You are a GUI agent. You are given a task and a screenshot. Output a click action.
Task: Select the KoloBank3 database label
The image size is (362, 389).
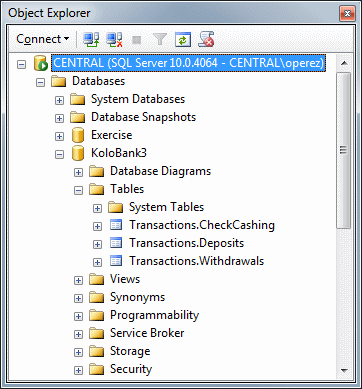tap(119, 153)
